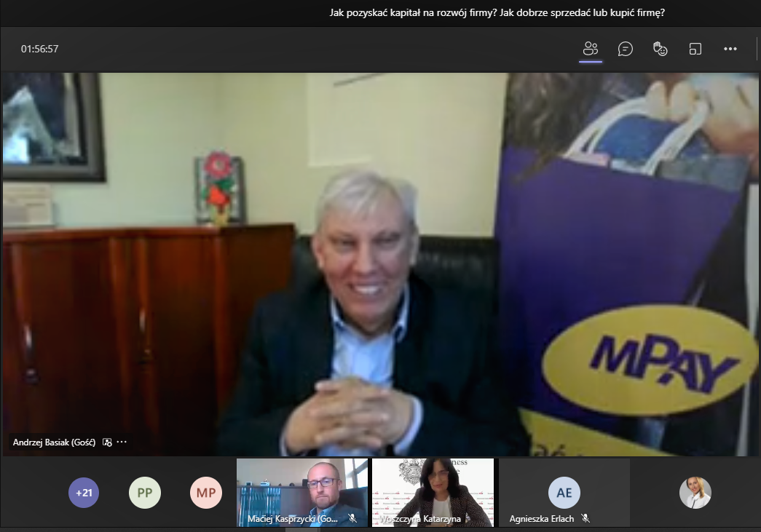Open raise hand and reactions menu
The image size is (761, 532).
660,49
